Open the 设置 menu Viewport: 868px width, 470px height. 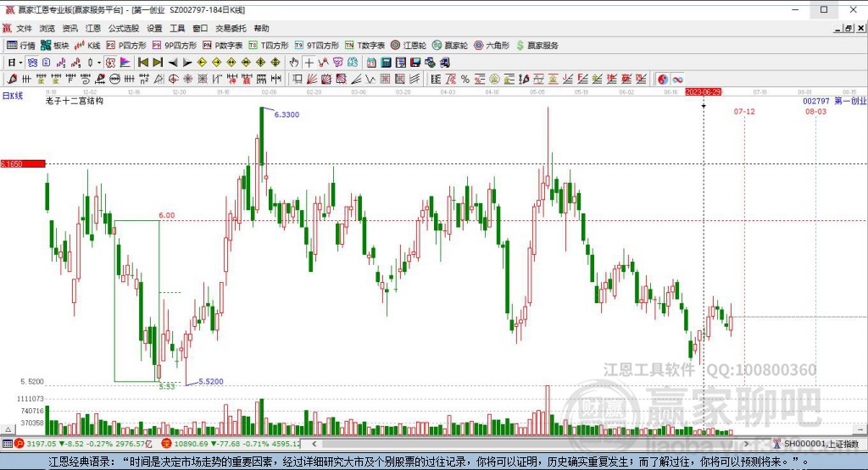[154, 28]
